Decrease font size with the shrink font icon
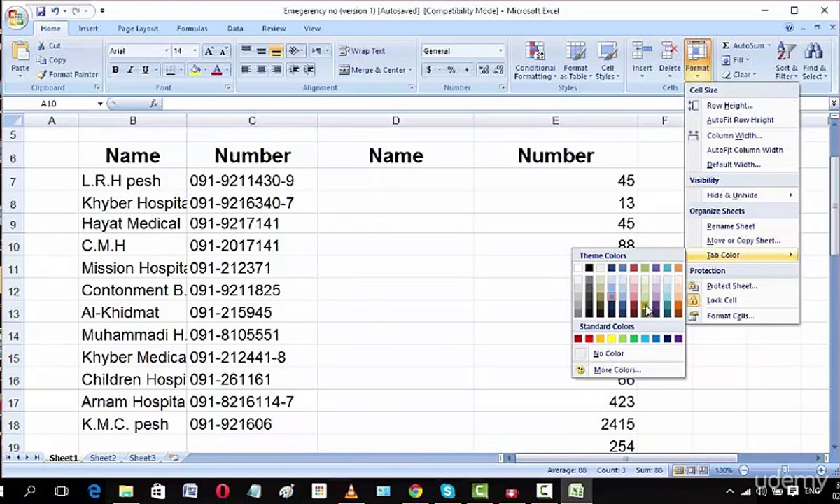 pos(223,51)
